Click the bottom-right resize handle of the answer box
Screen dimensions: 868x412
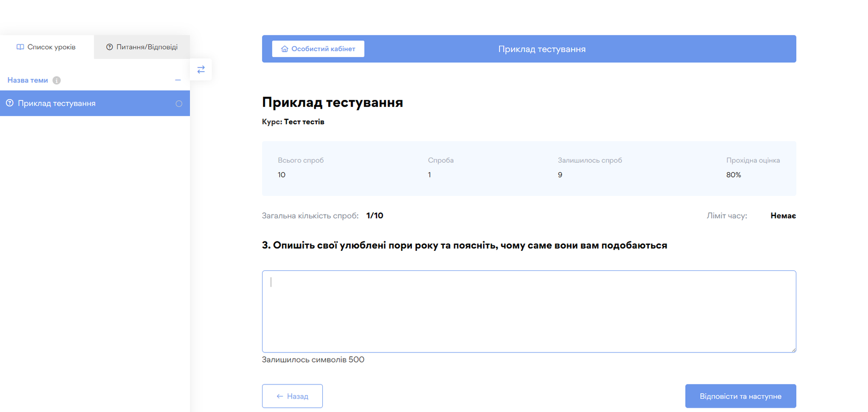793,350
